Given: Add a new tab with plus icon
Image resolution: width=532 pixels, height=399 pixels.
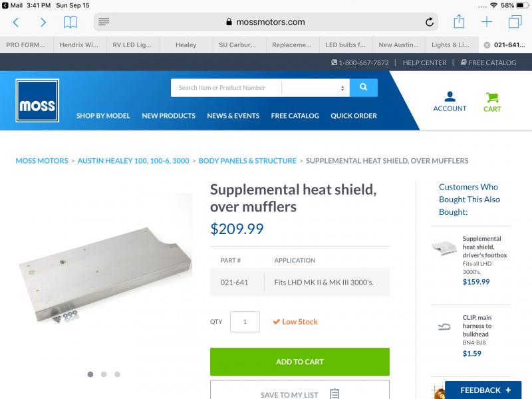Looking at the screenshot, I should pyautogui.click(x=487, y=22).
